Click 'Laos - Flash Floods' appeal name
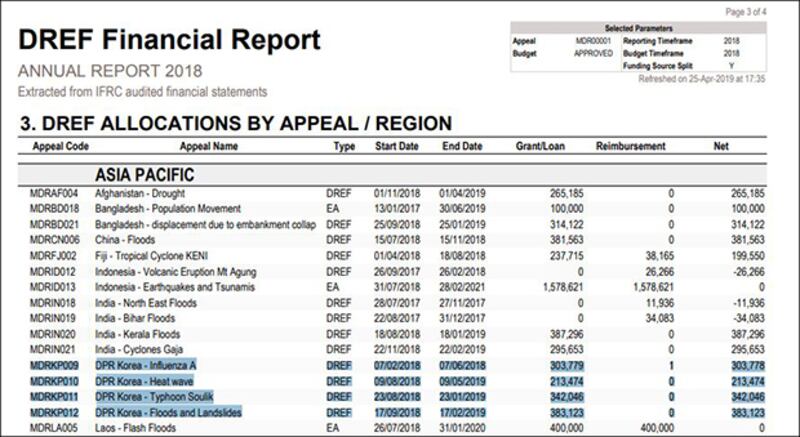 [136, 428]
